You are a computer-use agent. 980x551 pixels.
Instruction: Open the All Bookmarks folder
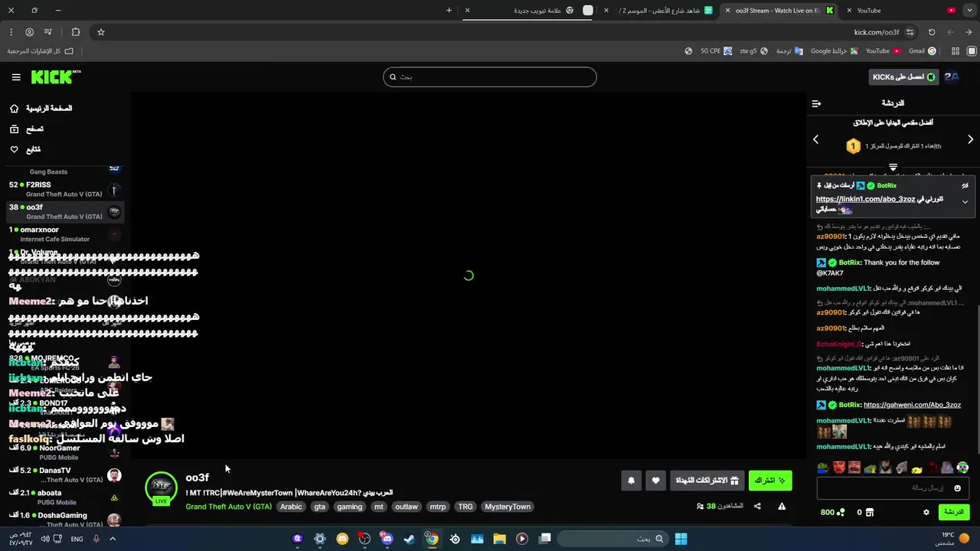coord(40,51)
